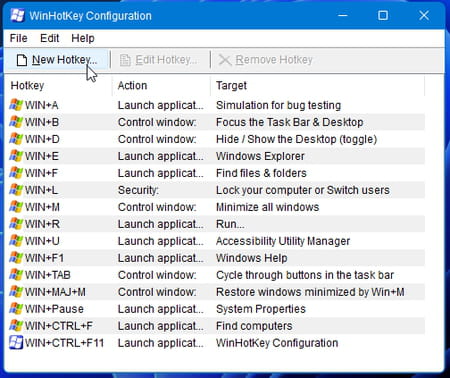Click 'Restore windows minimized by Win+M'

310,292
